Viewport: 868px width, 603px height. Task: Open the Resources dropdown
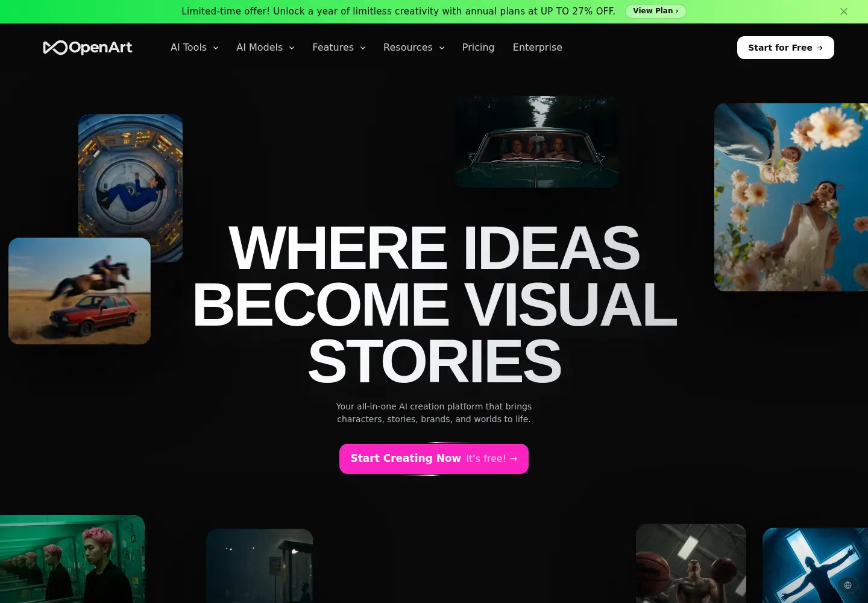414,48
